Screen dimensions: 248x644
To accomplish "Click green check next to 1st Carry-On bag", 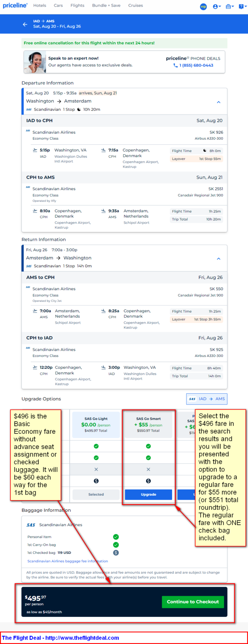I will (x=116, y=545).
